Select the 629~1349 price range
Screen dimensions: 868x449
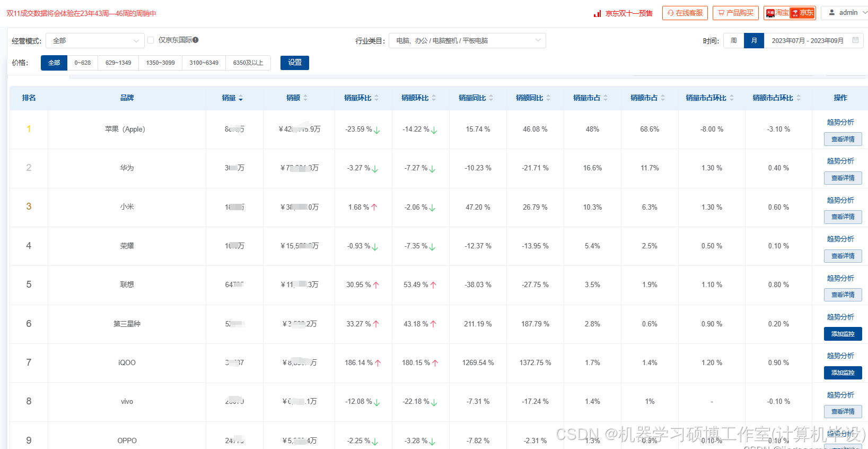[118, 63]
